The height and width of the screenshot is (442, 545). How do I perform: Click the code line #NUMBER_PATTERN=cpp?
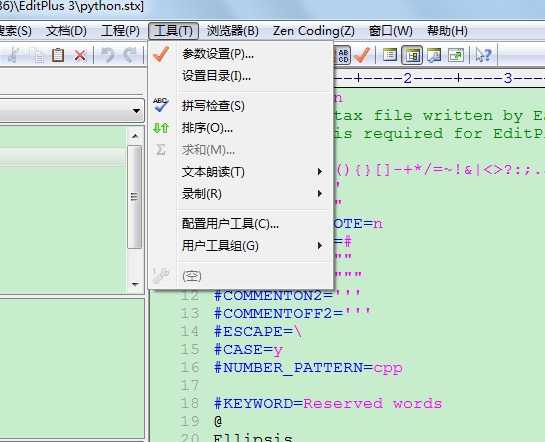coord(308,368)
